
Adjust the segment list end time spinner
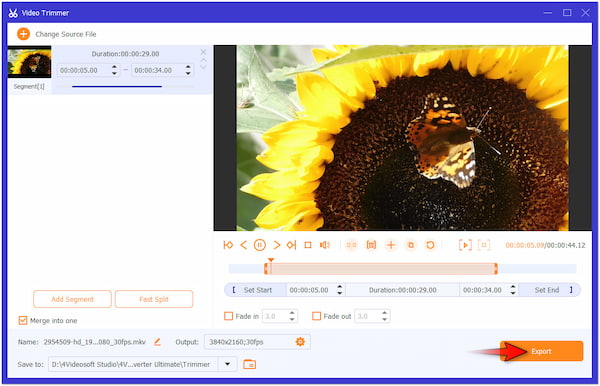click(x=188, y=70)
